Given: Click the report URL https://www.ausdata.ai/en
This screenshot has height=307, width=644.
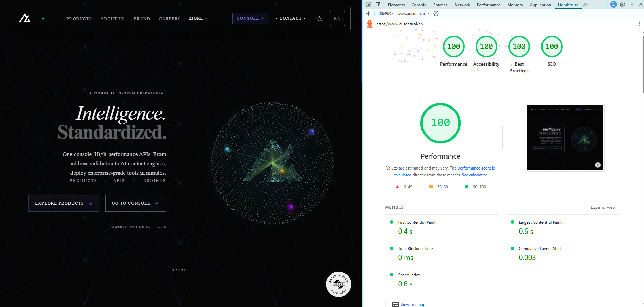Looking at the screenshot, I should point(400,24).
